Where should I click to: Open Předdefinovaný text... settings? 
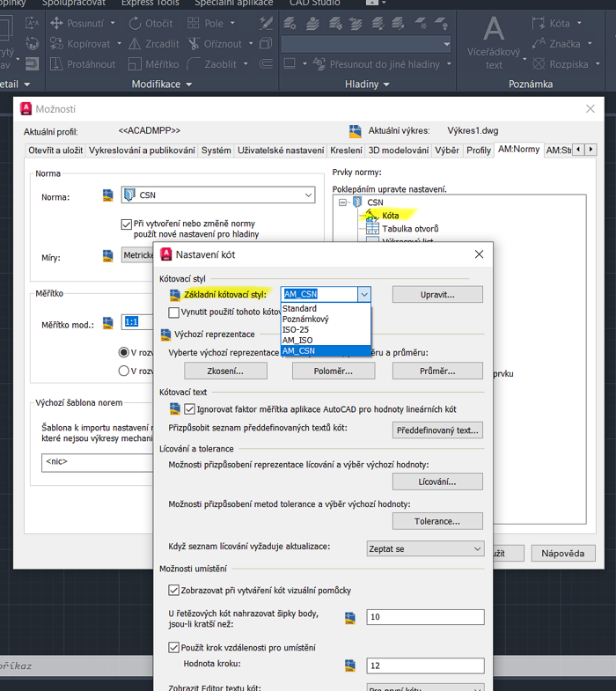[437, 430]
